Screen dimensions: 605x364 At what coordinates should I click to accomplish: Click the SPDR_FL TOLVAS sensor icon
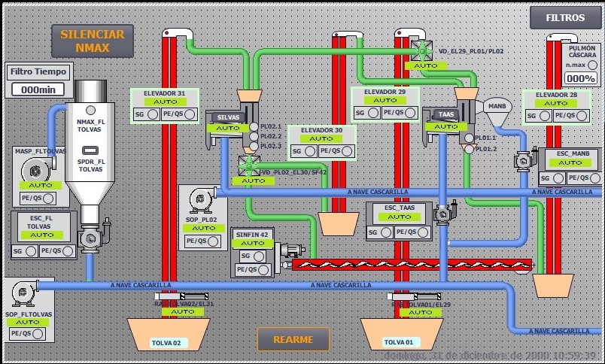90,150
